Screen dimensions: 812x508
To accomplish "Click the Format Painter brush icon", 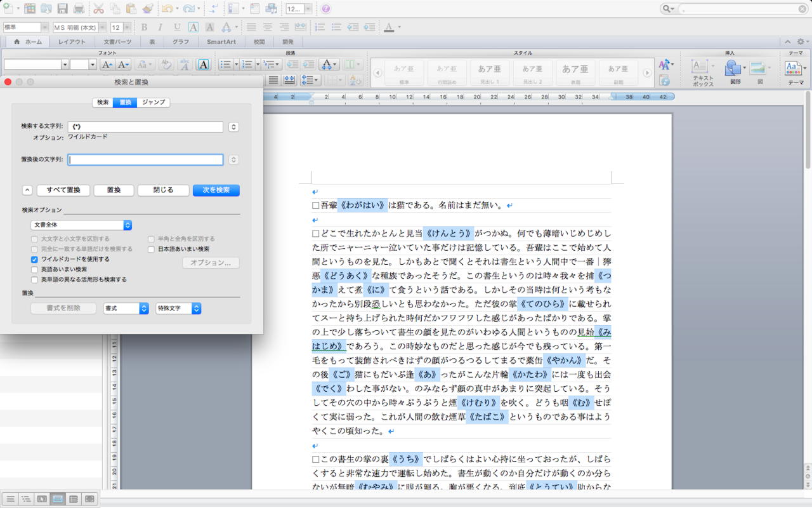I will click(x=147, y=9).
